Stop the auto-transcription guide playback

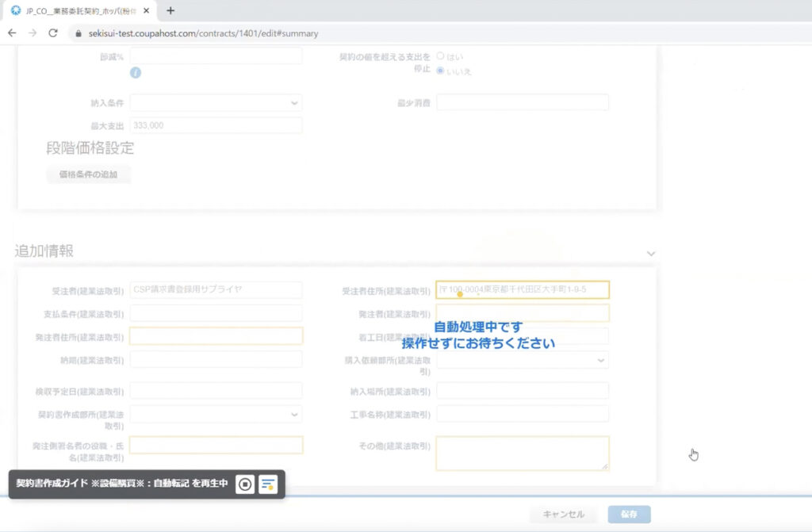click(x=245, y=483)
